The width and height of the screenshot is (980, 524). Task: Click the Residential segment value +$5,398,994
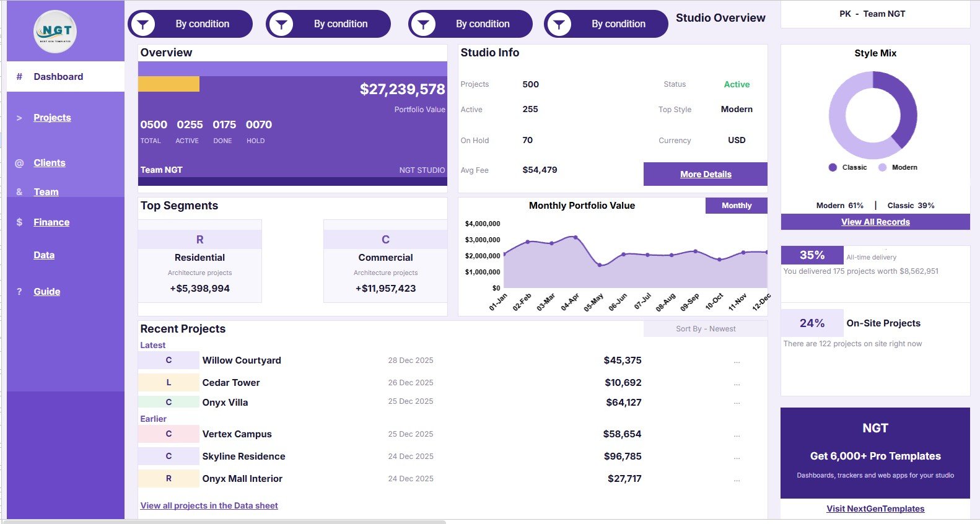click(x=199, y=289)
